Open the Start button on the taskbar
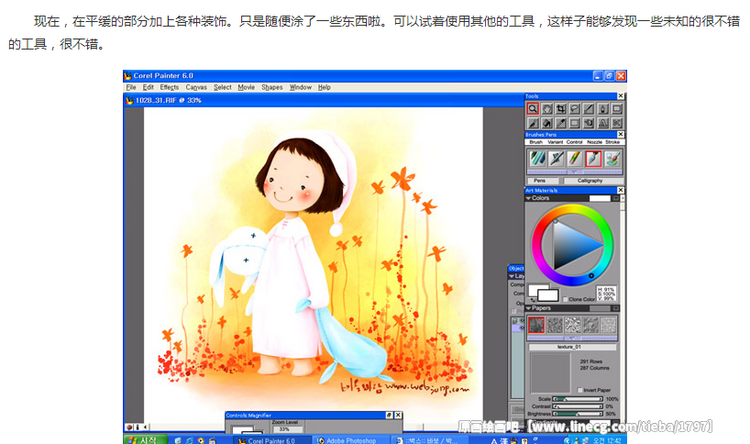Screen dimensions: 750x444 click(x=145, y=440)
